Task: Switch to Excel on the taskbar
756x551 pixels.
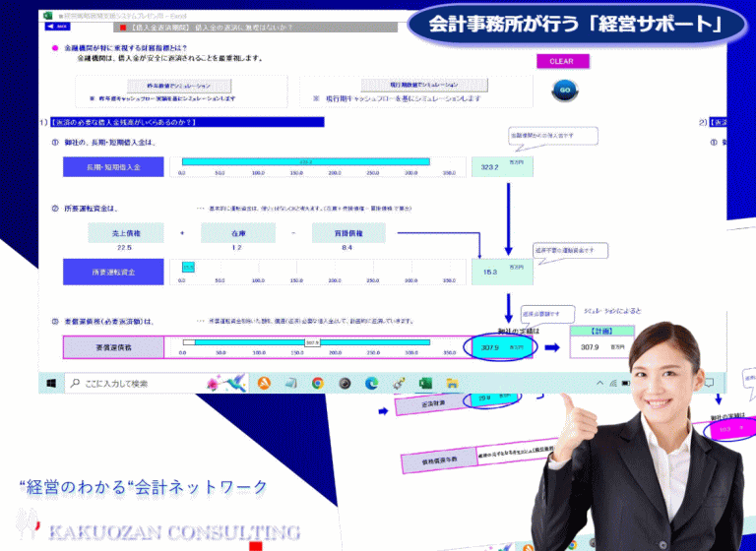Action: [425, 384]
